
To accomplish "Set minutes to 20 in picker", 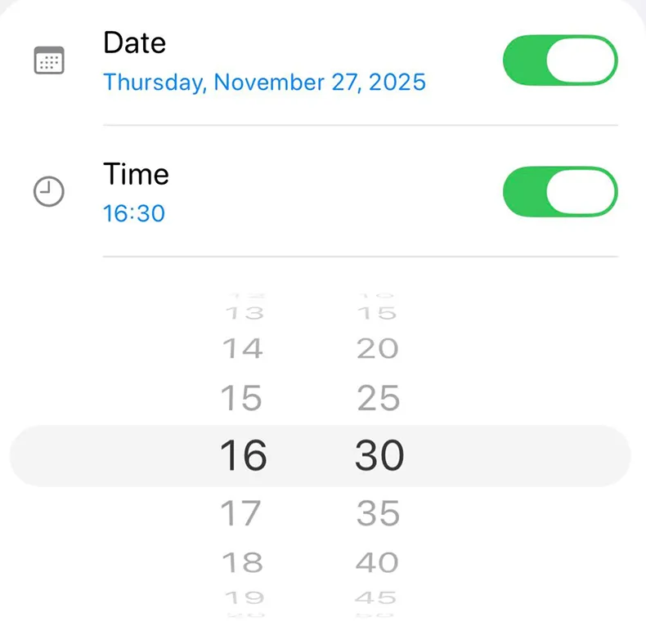I will tap(378, 349).
